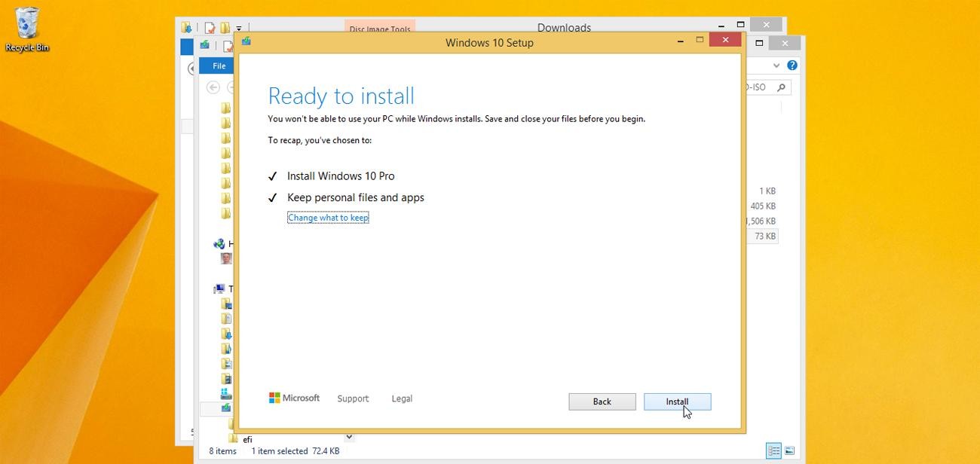Click the '1 KB' size cell in the file list
The width and height of the screenshot is (980, 464).
click(x=767, y=191)
